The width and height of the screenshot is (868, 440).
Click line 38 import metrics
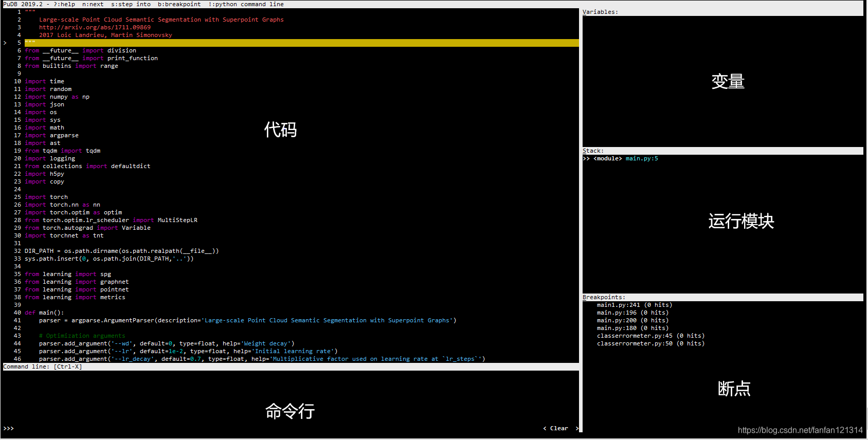click(75, 297)
